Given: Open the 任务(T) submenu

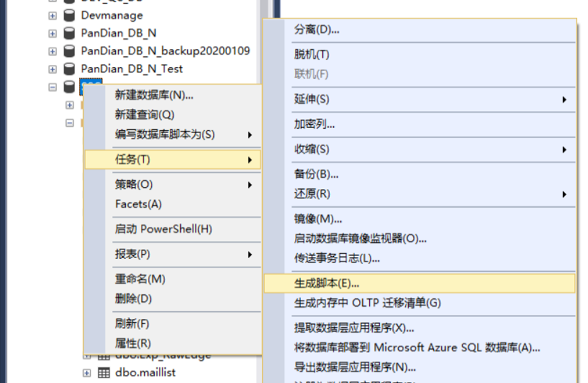Looking at the screenshot, I should click(x=173, y=160).
